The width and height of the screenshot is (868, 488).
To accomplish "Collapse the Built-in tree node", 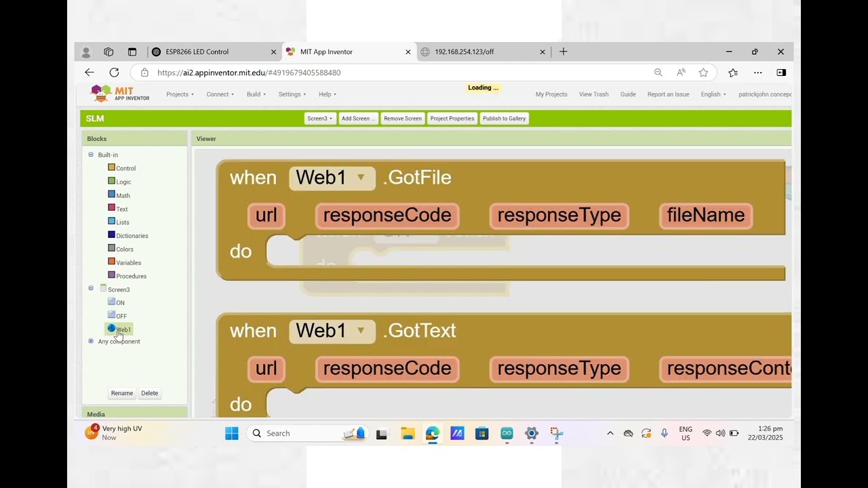I will (x=91, y=155).
